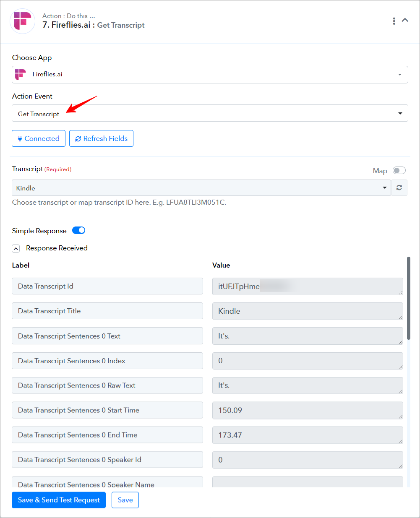This screenshot has height=518, width=420.
Task: Click the End Time value 173.47
Action: (x=308, y=435)
